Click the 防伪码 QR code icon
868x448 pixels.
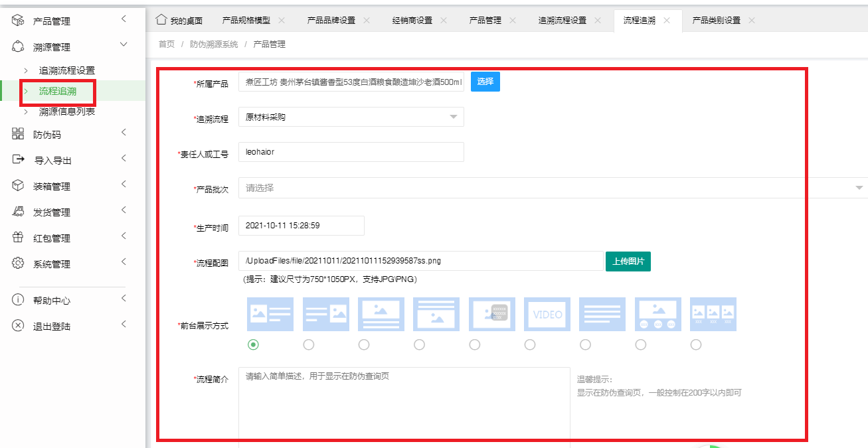point(18,134)
